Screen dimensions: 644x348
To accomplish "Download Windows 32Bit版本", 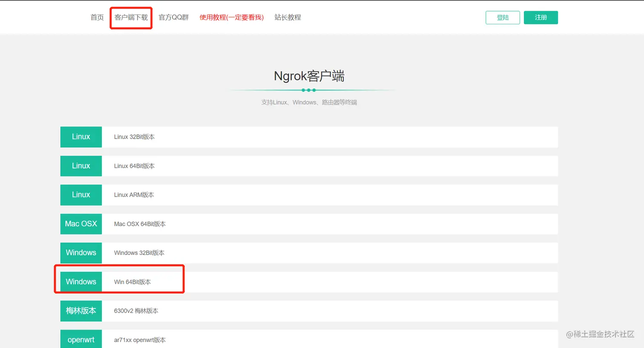I will coord(139,253).
